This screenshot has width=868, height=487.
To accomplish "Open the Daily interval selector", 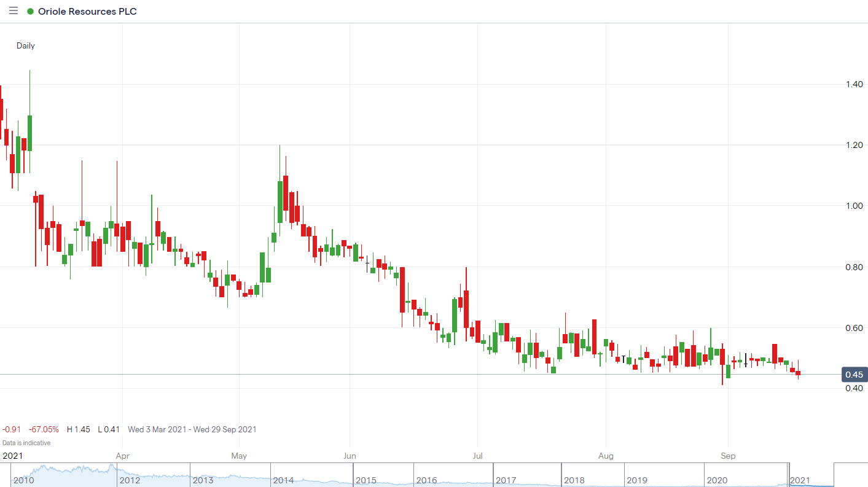I will coord(26,45).
